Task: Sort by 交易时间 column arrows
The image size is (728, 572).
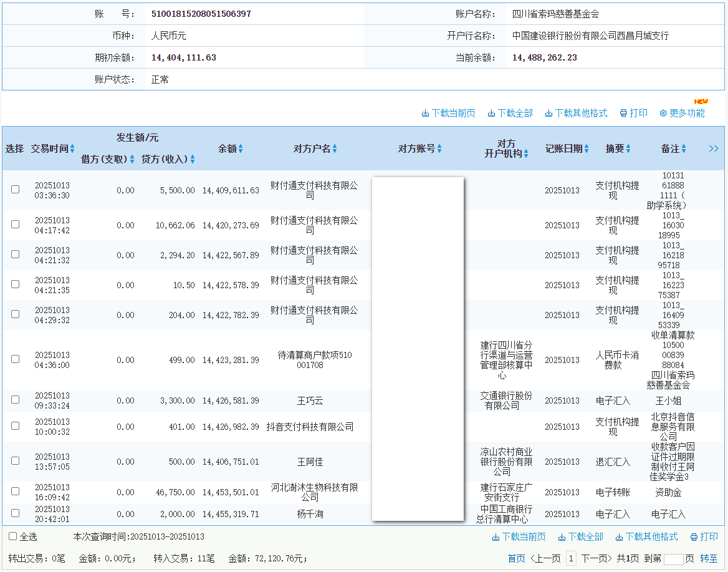Action: point(72,149)
